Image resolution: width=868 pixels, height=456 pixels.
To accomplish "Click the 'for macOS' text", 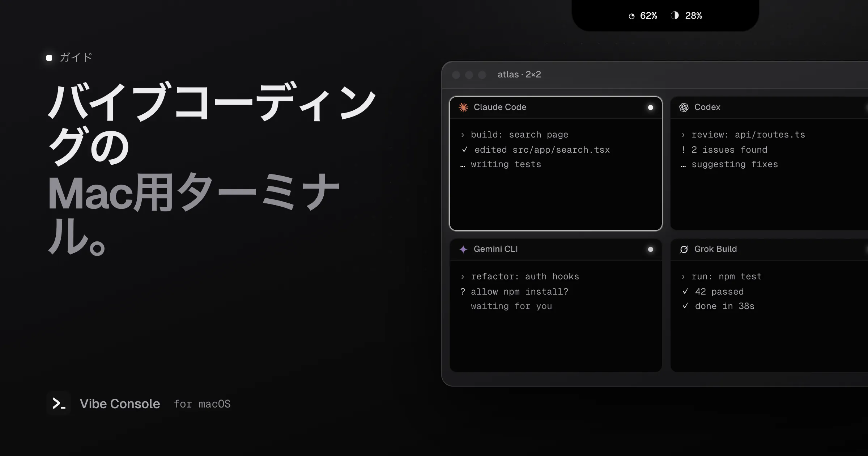I will point(202,404).
